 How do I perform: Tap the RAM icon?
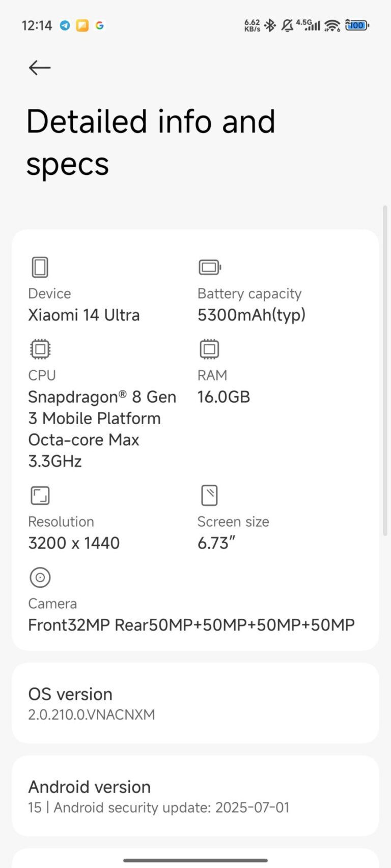click(x=209, y=349)
